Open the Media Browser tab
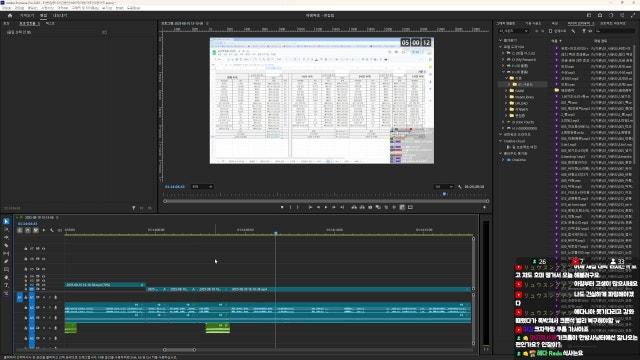This screenshot has height=360, width=640. (x=580, y=24)
